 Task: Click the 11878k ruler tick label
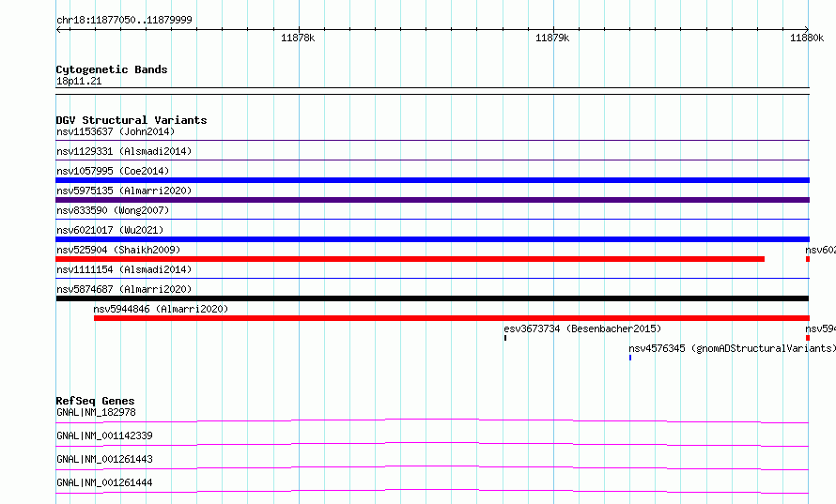[298, 38]
